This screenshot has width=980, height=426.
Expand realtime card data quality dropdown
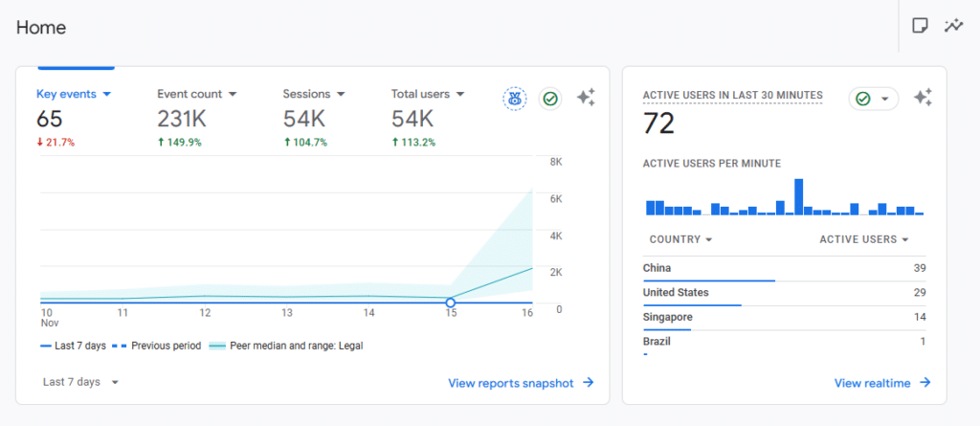coord(874,99)
